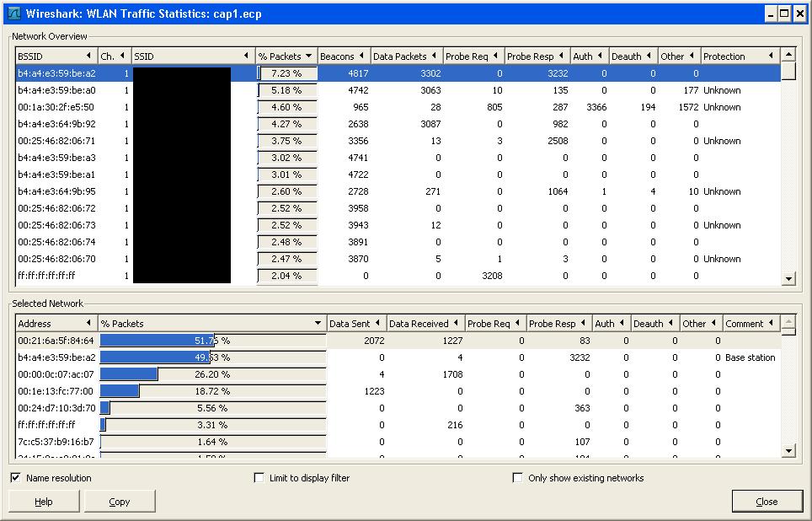The image size is (812, 521).
Task: Close the WLAN Traffic Statistics dialog
Action: tap(767, 501)
